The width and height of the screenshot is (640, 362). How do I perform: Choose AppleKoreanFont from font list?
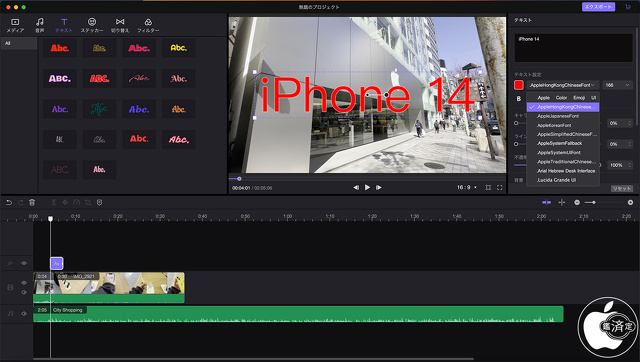point(563,125)
